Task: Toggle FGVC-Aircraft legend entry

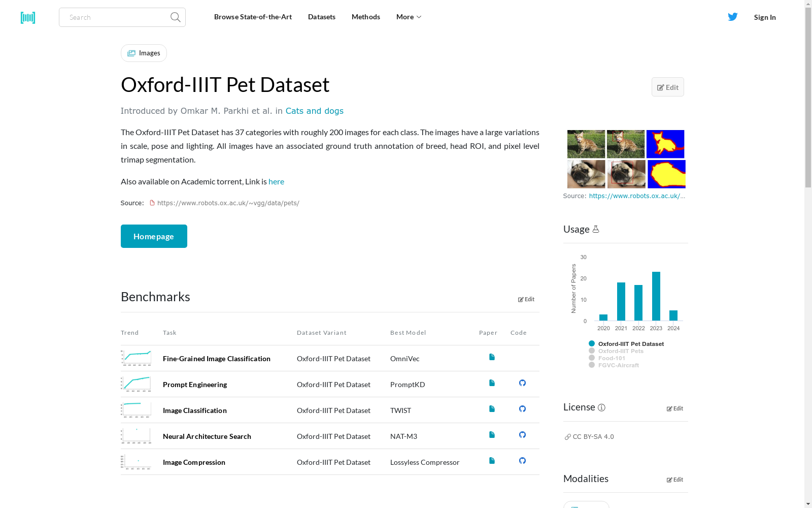Action: point(614,365)
